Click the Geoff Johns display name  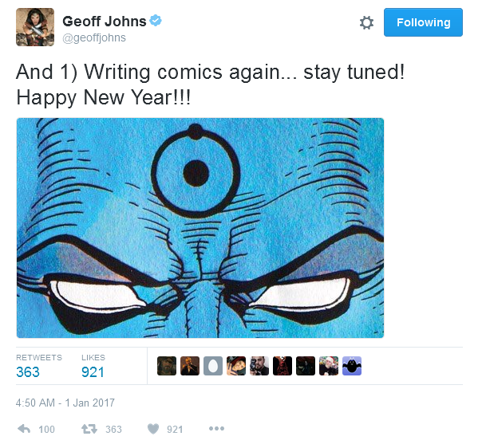coord(104,21)
